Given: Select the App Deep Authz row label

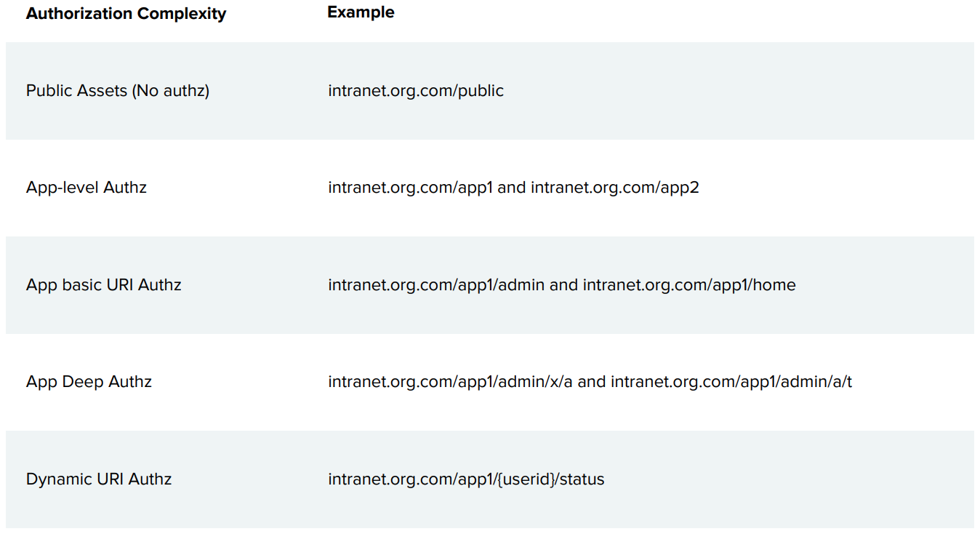Looking at the screenshot, I should (x=89, y=382).
